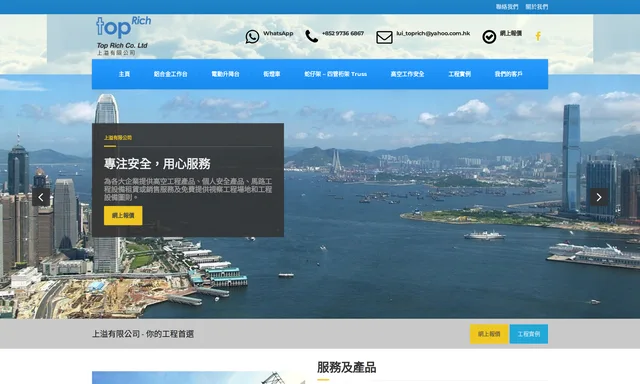Image resolution: width=640 pixels, height=384 pixels.
Task: Advance slider with right arrow
Action: (599, 197)
